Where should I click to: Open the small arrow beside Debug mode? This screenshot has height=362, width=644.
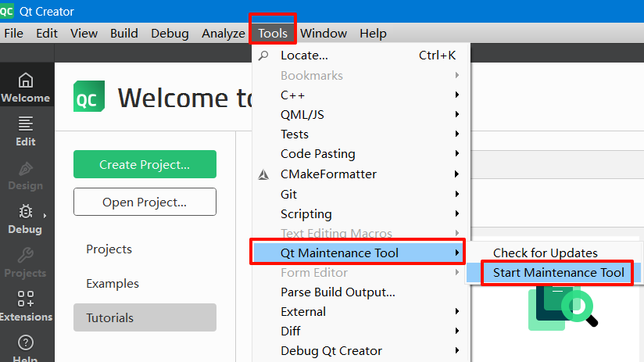pos(45,216)
